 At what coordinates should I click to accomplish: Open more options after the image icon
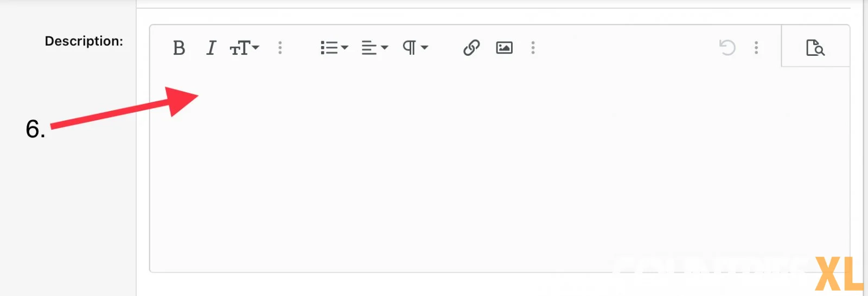coord(533,48)
